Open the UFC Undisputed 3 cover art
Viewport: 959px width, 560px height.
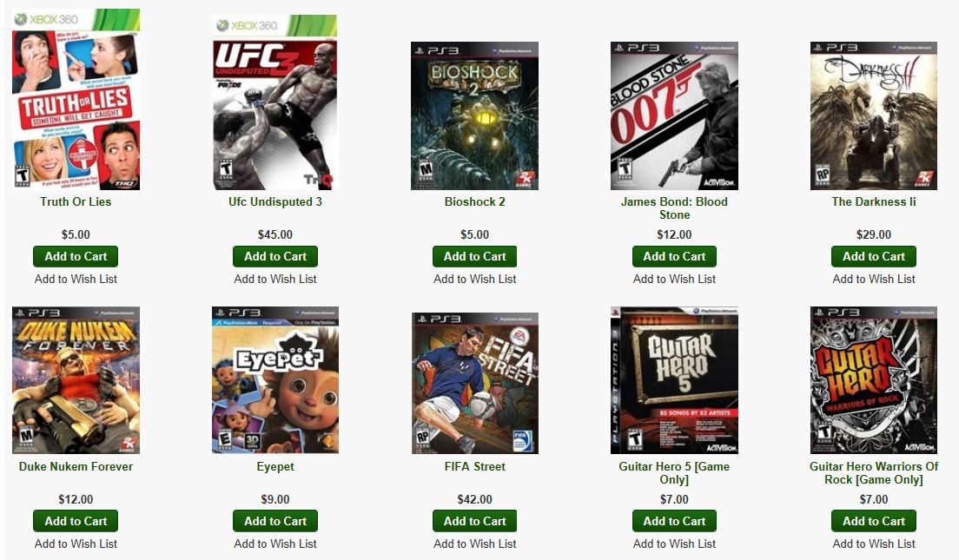click(x=275, y=102)
